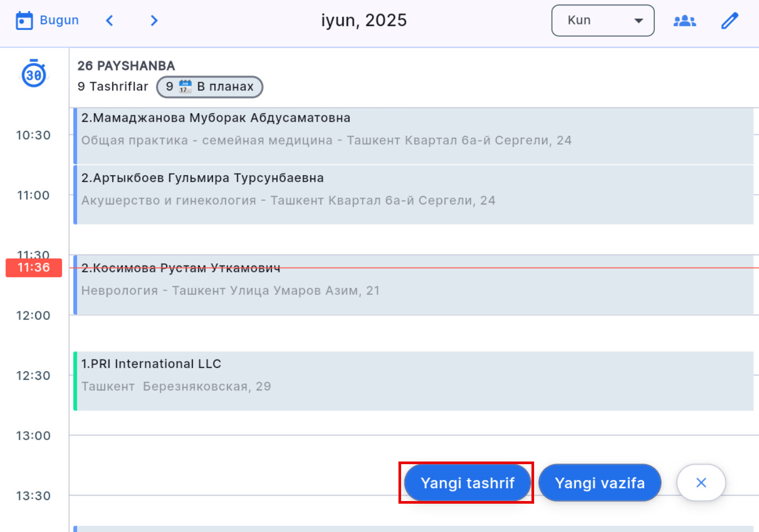Click the pencil edit icon
The image size is (759, 532).
tap(729, 21)
